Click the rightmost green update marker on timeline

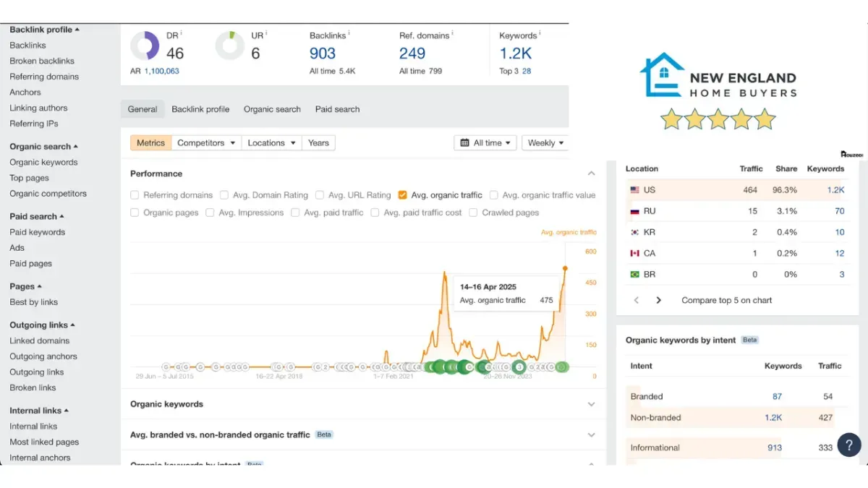(561, 367)
